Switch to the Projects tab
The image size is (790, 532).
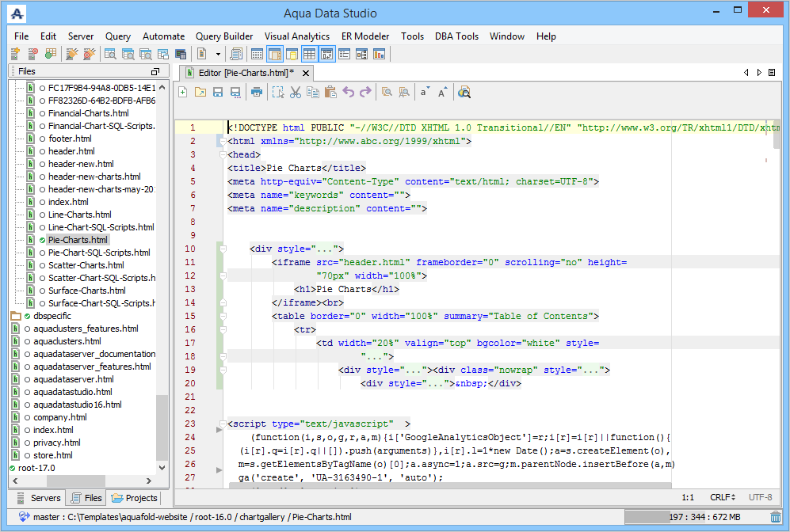pyautogui.click(x=135, y=498)
